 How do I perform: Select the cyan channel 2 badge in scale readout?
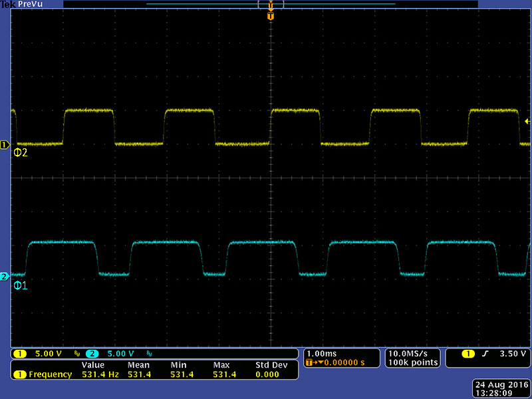(x=92, y=353)
